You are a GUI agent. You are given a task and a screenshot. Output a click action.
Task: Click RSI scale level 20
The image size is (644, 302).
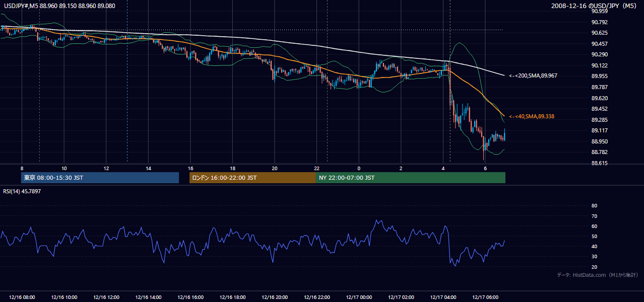594,267
